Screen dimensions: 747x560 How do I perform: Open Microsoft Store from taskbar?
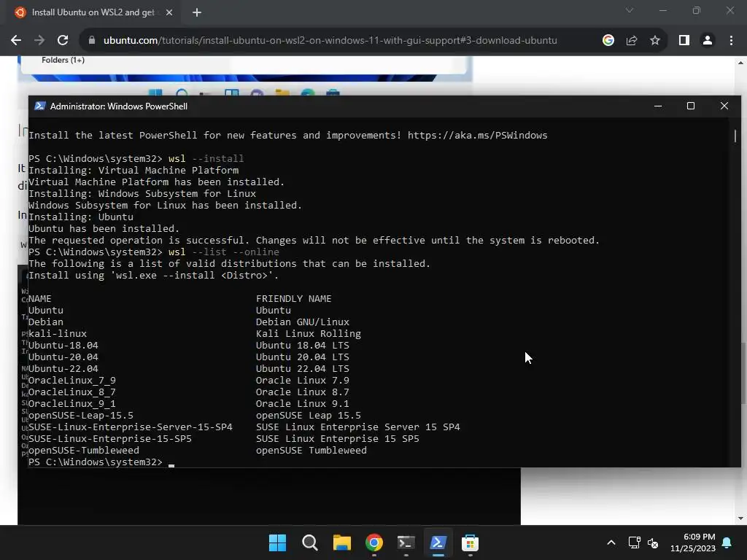[470, 542]
